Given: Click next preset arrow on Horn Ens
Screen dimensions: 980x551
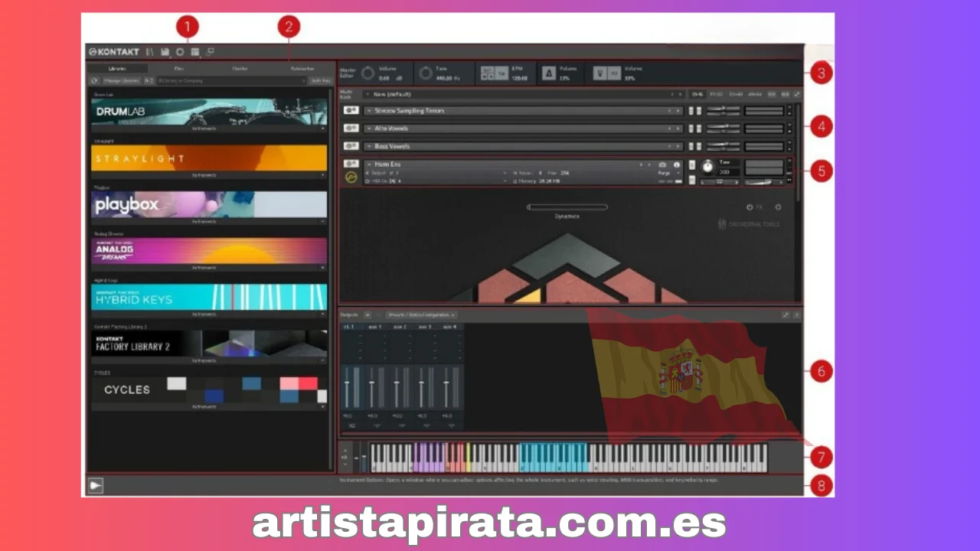Looking at the screenshot, I should (x=649, y=165).
